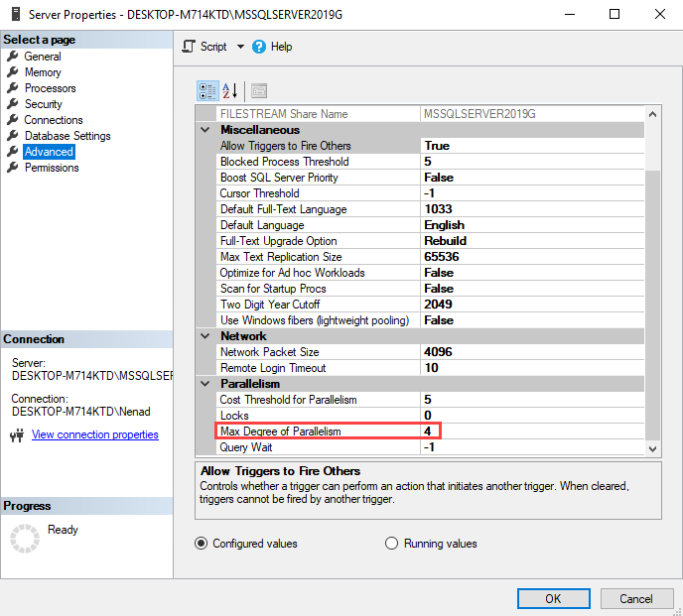The width and height of the screenshot is (683, 616).
Task: Click the wrench icon beside Security
Action: coord(13,103)
